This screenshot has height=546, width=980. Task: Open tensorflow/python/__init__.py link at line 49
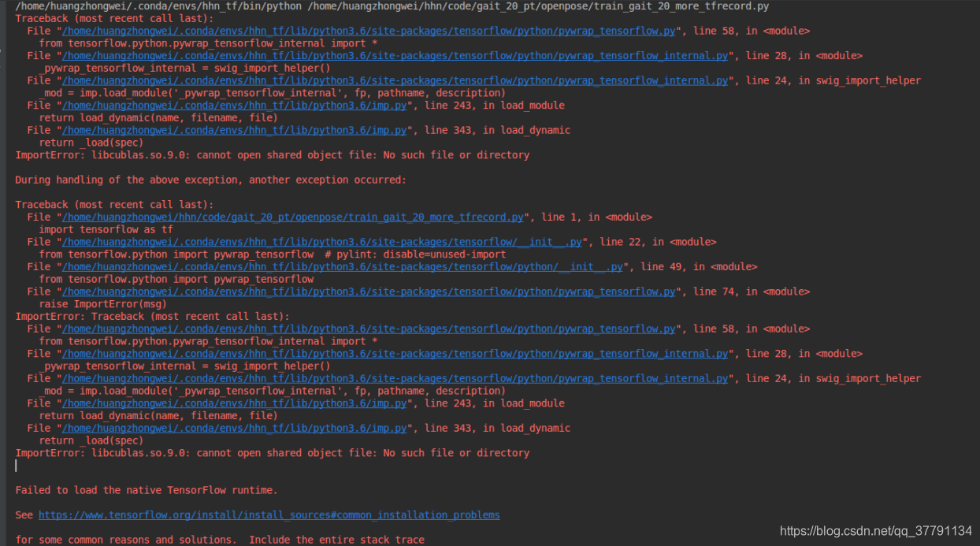[x=343, y=267]
